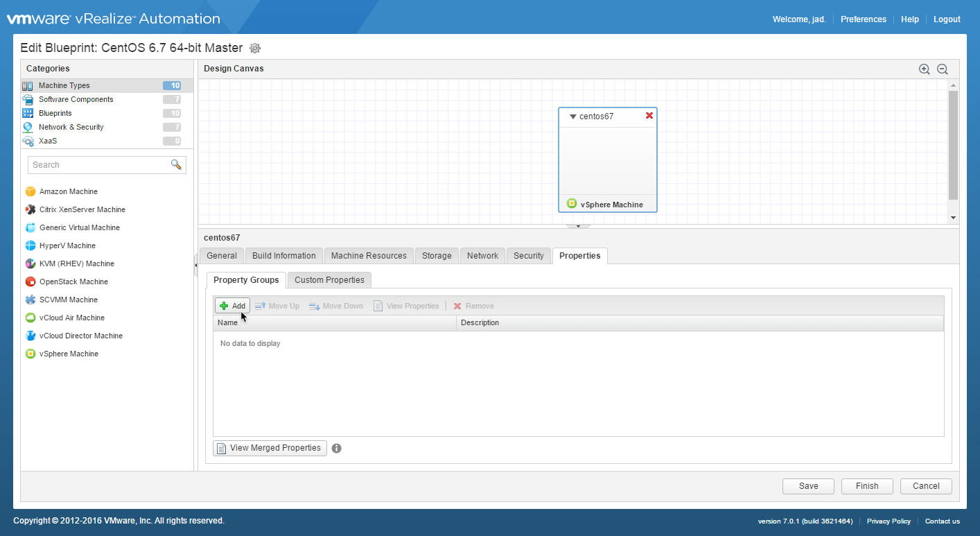Click canvas scrollbar up arrow
The width and height of the screenshot is (980, 536).
click(953, 85)
